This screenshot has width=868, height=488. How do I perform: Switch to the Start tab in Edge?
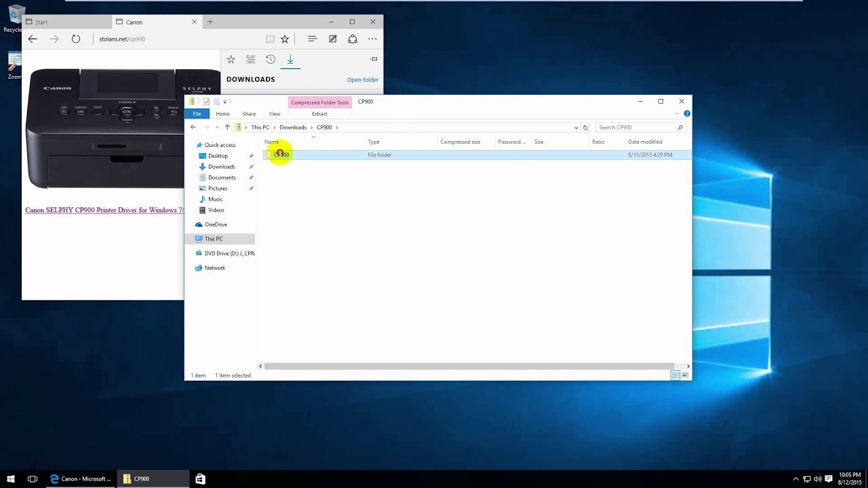pos(66,22)
